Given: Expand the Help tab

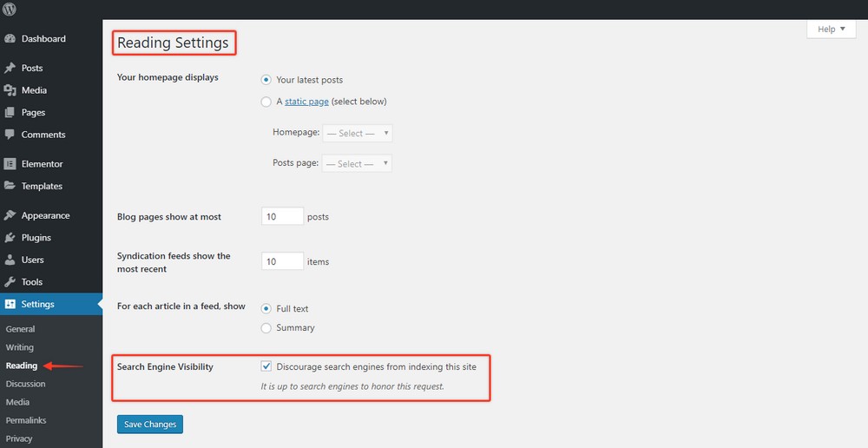Looking at the screenshot, I should click(832, 30).
